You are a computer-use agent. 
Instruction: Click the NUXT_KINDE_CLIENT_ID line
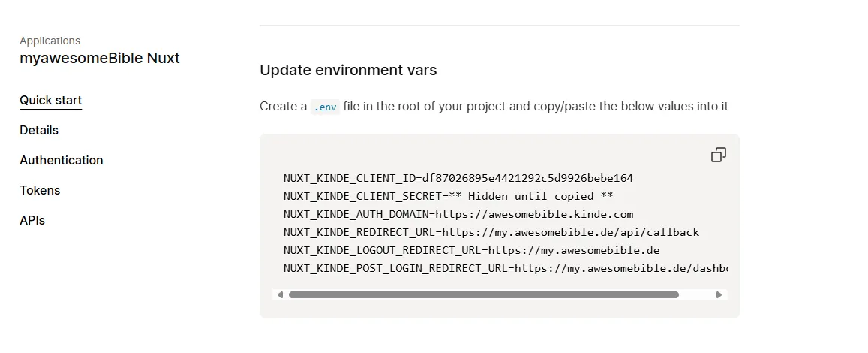coord(458,179)
